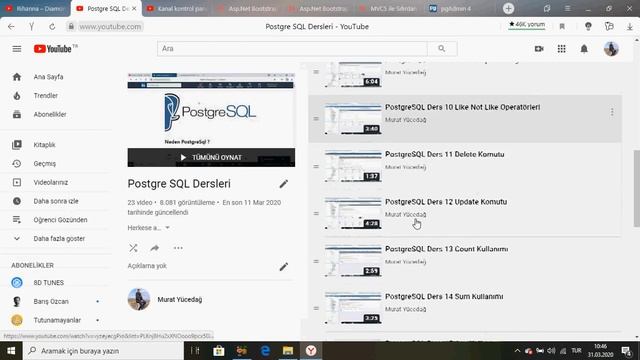Open the Herkese açık privacy dropdown
Viewport: 640px width, 360px height.
149,228
